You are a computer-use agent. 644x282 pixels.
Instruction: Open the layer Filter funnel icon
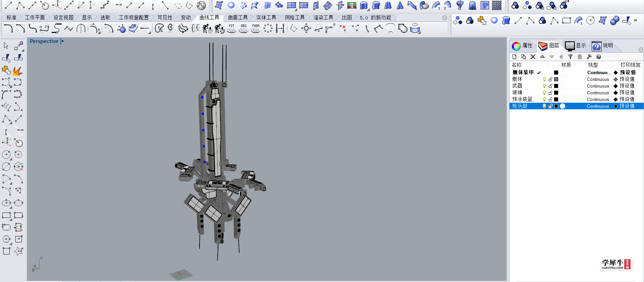tap(571, 57)
